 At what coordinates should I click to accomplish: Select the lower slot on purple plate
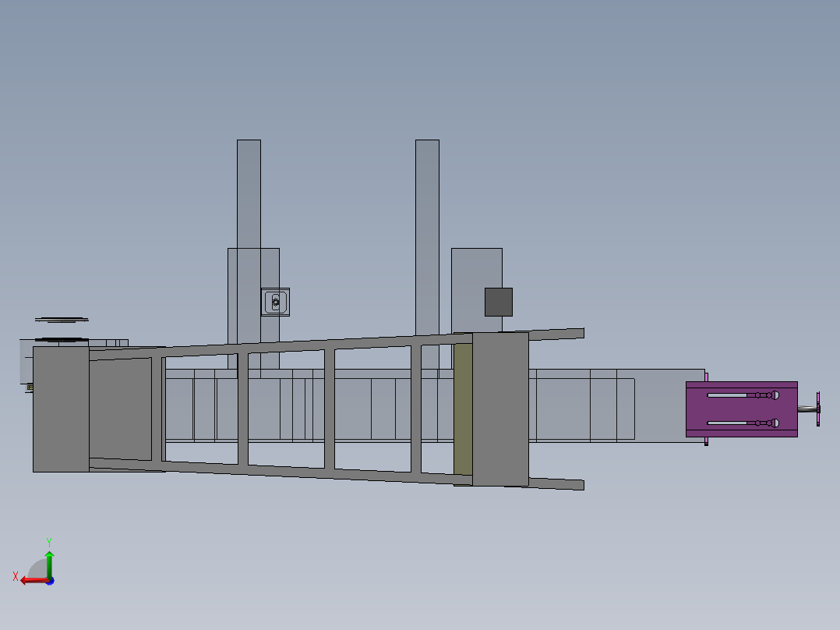click(743, 423)
